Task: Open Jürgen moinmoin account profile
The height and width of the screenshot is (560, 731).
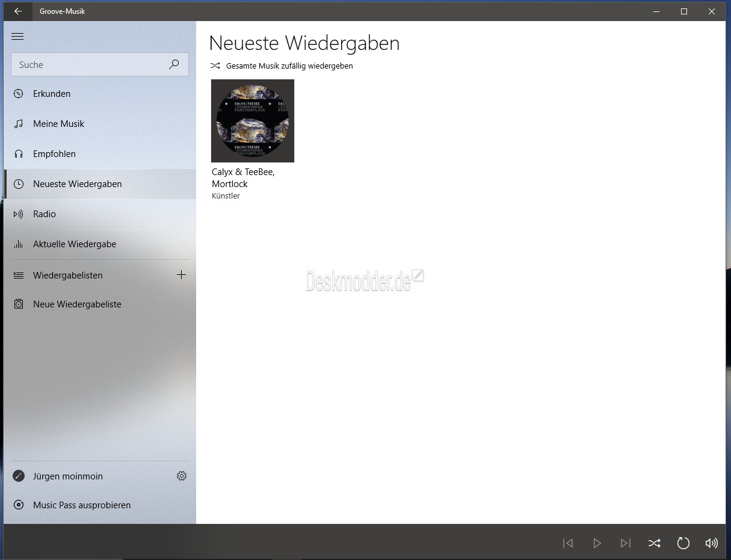Action: [x=67, y=476]
